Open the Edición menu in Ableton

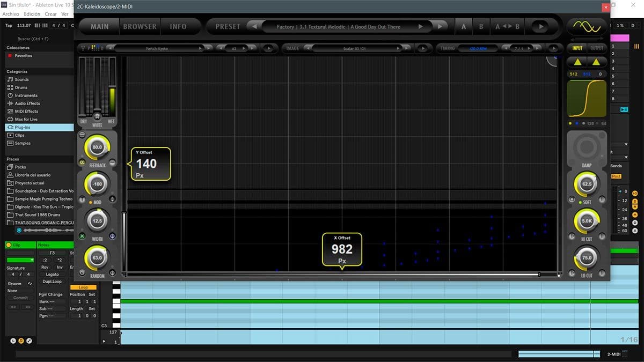pyautogui.click(x=32, y=14)
